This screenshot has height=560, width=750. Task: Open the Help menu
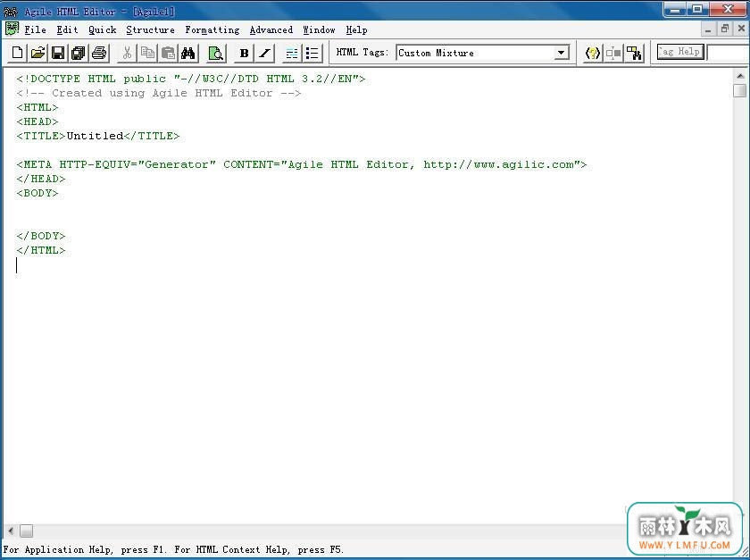click(356, 29)
